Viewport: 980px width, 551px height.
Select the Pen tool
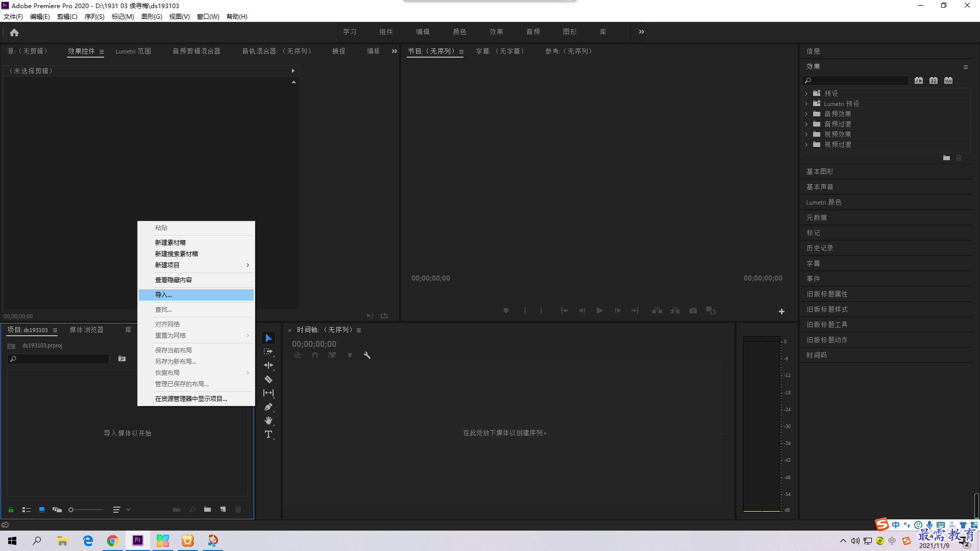268,407
